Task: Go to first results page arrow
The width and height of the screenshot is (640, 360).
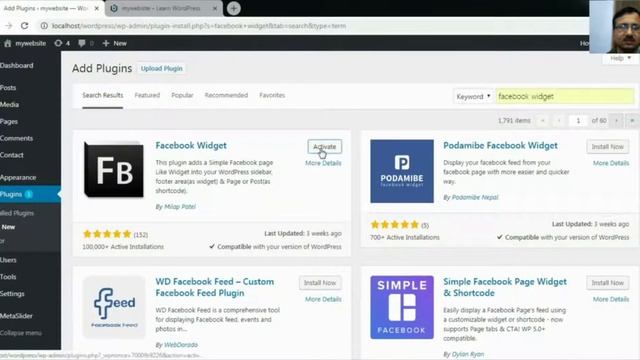Action: (542, 120)
